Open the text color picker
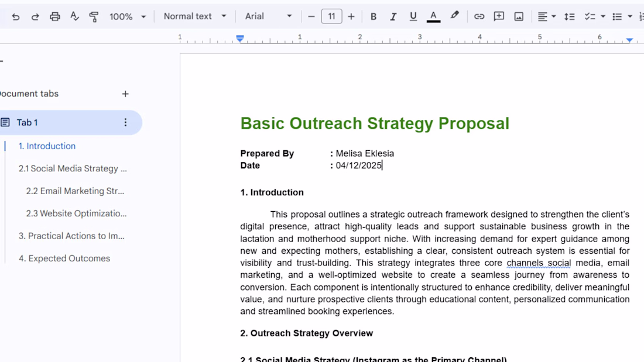The image size is (644, 362). coord(433,16)
